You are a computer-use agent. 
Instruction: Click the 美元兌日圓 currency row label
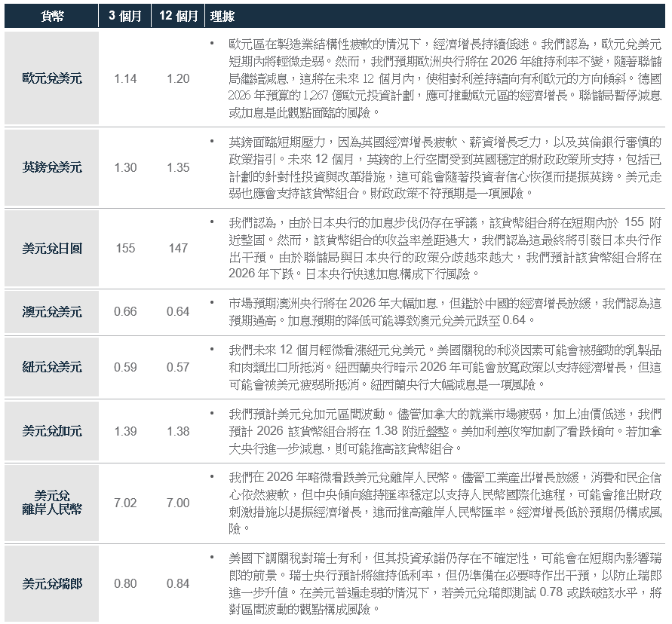coord(52,248)
